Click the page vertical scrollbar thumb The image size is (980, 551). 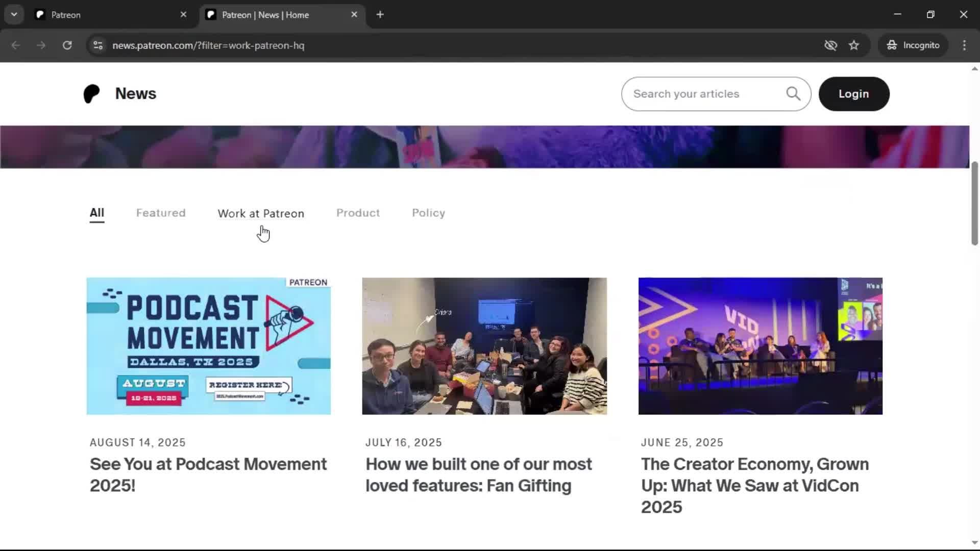(974, 204)
